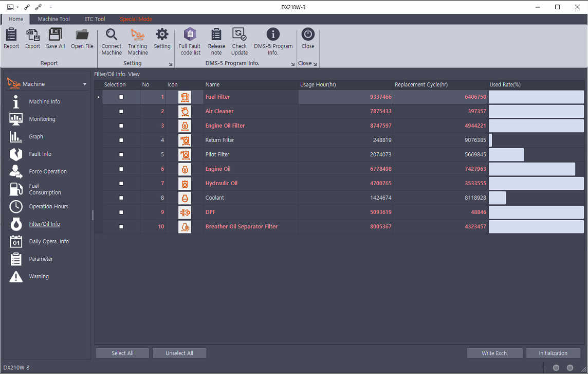
Task: Click Write Exch. button
Action: click(494, 353)
